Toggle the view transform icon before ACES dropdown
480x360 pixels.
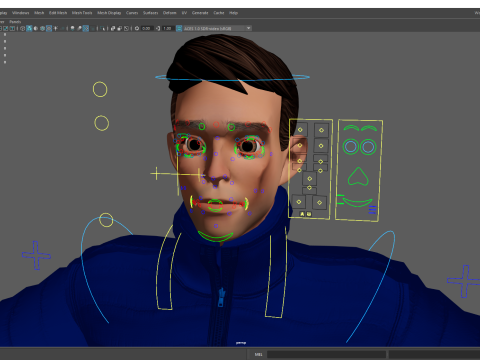179,28
